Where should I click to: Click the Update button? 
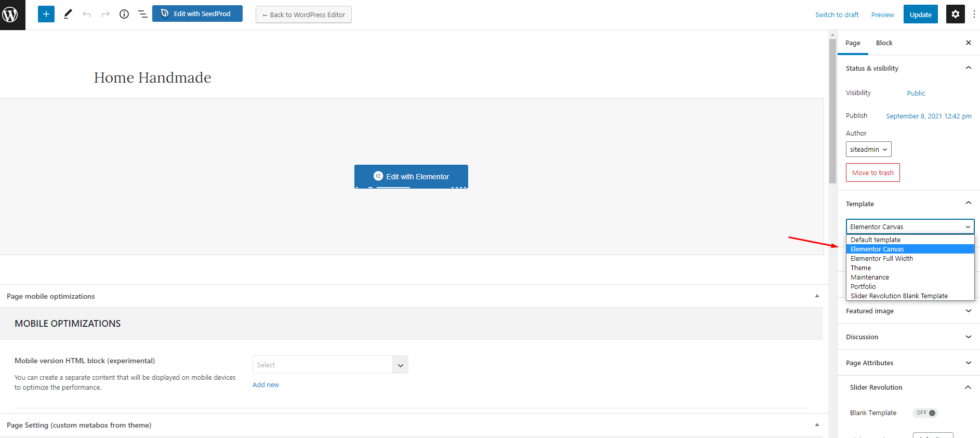(x=921, y=15)
